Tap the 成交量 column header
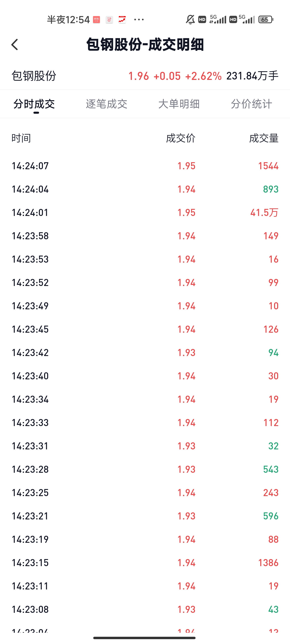 pos(264,138)
